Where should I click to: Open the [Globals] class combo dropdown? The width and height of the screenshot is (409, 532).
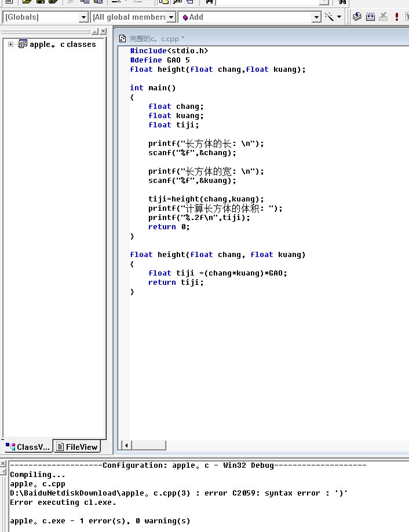pos(83,17)
